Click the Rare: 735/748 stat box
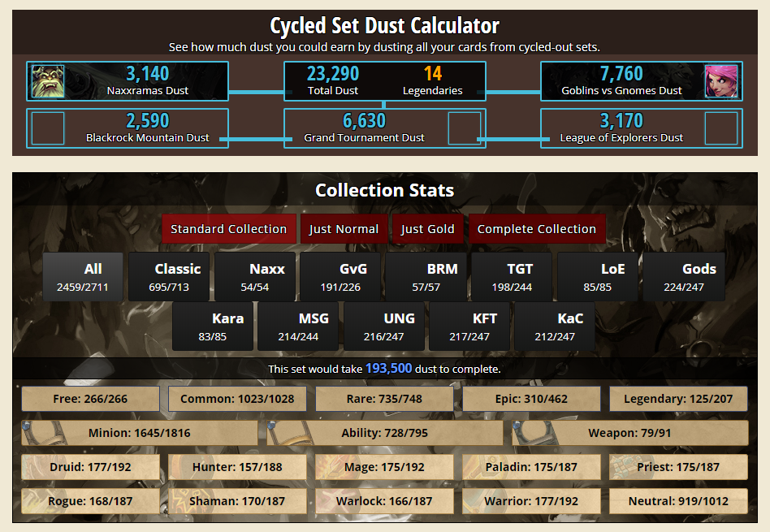Viewport: 770px width, 532px height. (384, 399)
